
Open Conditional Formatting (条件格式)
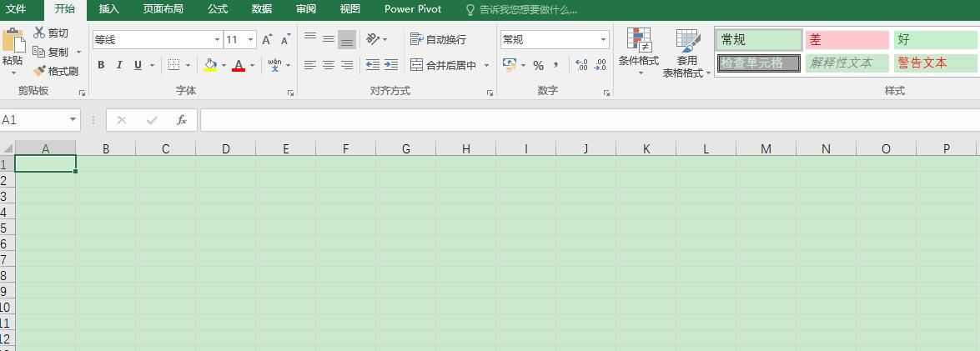tap(639, 50)
